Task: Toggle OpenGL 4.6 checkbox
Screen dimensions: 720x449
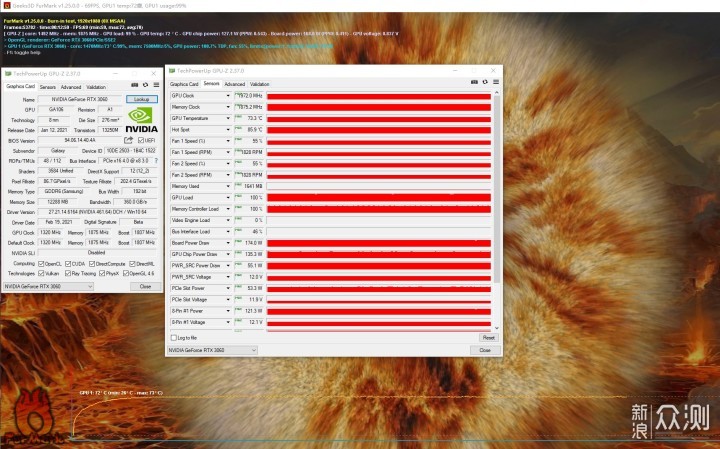Action: point(126,274)
